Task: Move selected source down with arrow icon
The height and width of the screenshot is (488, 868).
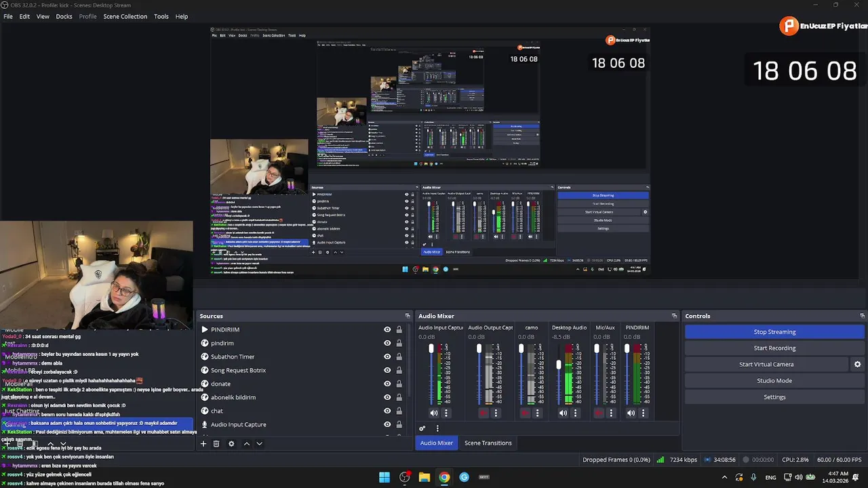Action: (259, 443)
